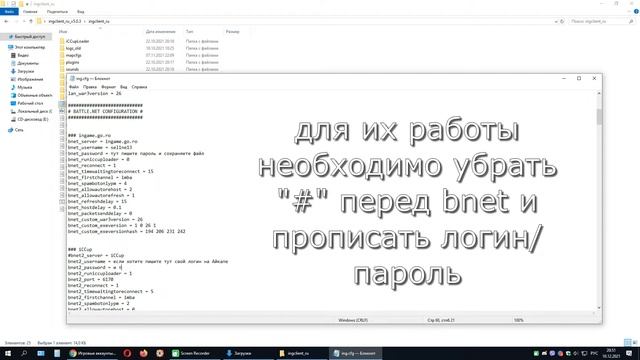Open Рабочий стол in the navigation pane
Image resolution: width=640 pixels, height=360 pixels.
pyautogui.click(x=27, y=103)
